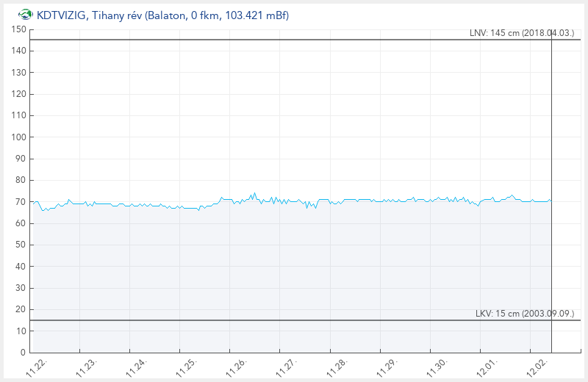588x382 pixels.
Task: Click the 150 value on the y-axis
Action: point(19,29)
